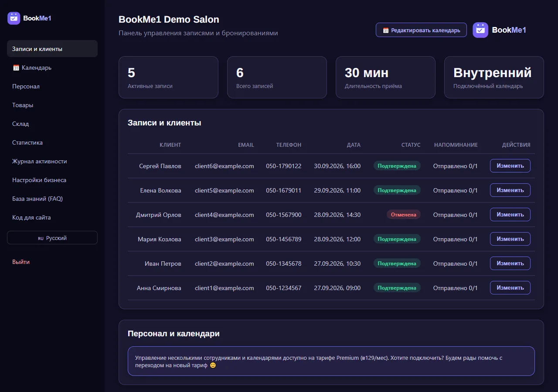Open База знаний (FAQ)
558x392 pixels.
coord(52,199)
